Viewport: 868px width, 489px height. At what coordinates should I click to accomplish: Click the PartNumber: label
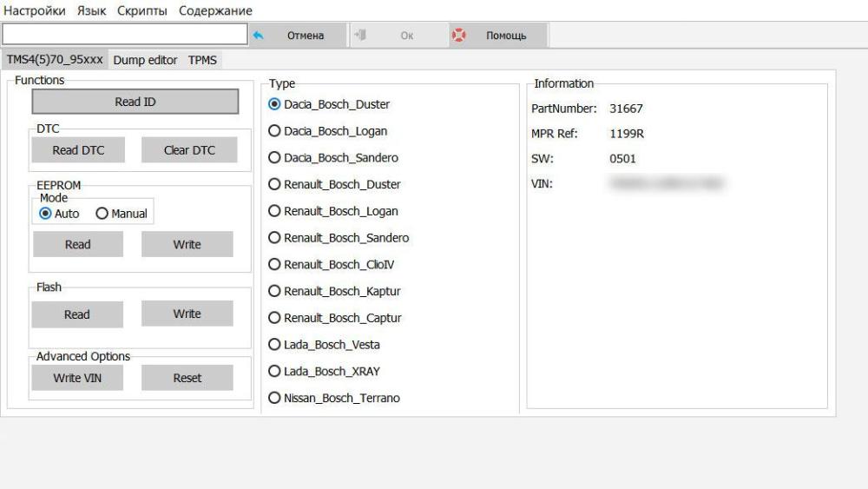pos(564,109)
